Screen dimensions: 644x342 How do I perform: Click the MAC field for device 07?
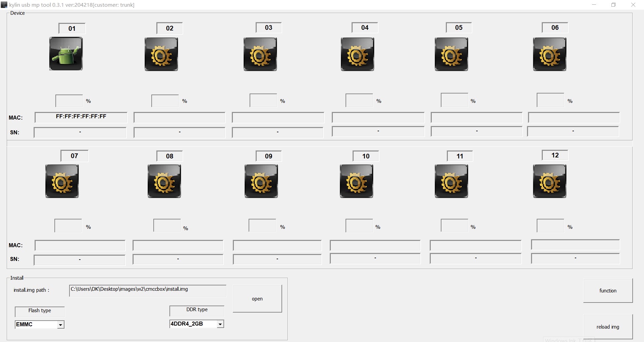coord(80,246)
